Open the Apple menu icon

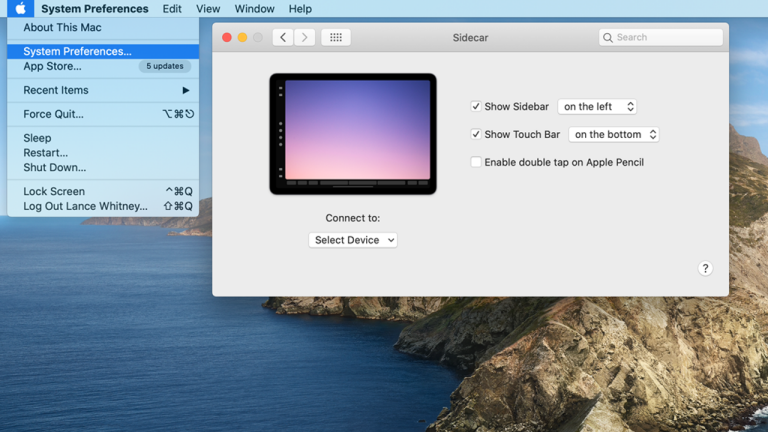(x=20, y=8)
